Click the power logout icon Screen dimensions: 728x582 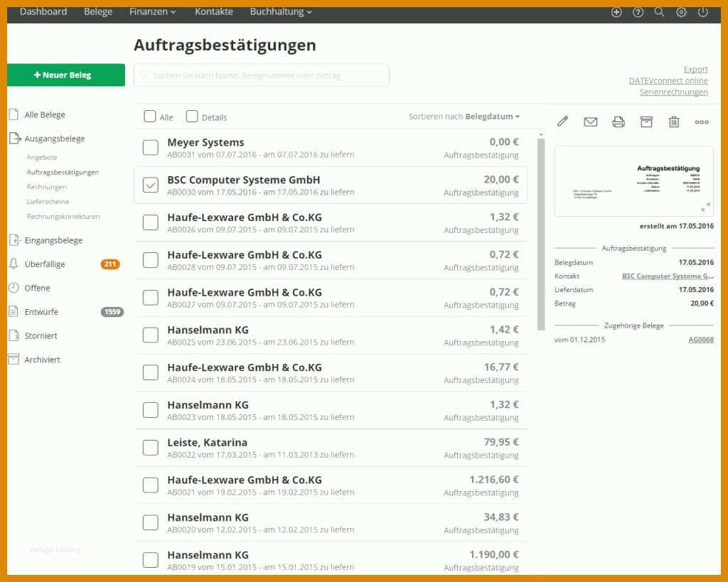(x=702, y=12)
